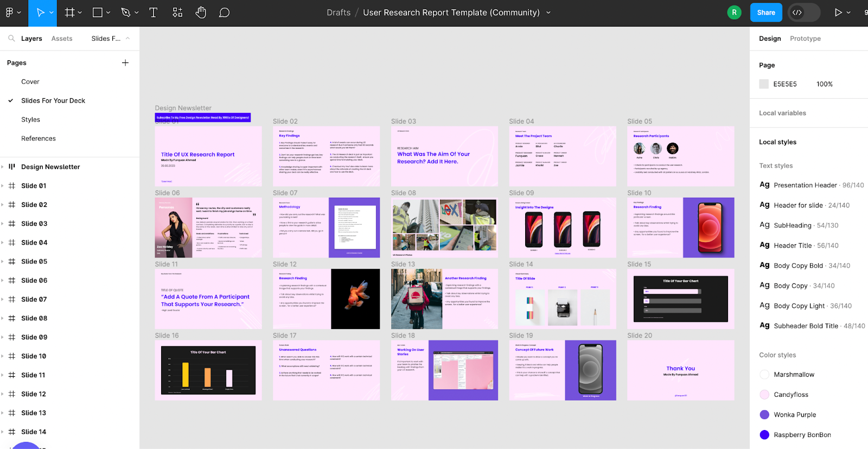Expand the Design Newsletter layer

click(3, 167)
